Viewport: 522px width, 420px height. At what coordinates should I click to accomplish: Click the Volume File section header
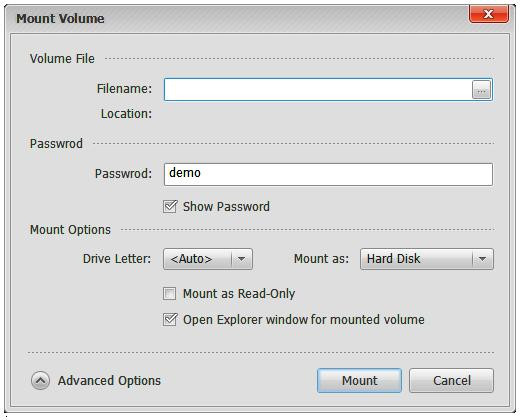coord(62,59)
